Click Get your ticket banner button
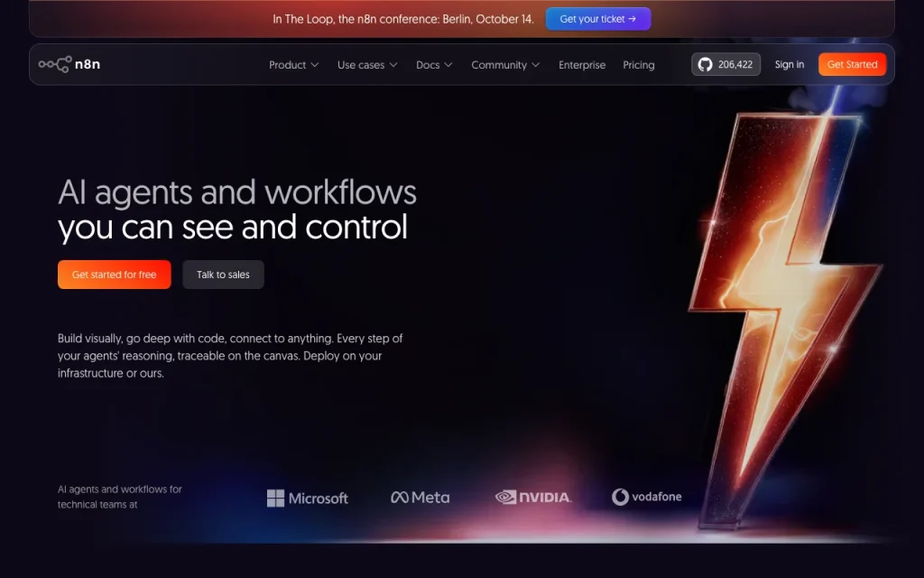Screen dimensions: 924x578 (598, 19)
